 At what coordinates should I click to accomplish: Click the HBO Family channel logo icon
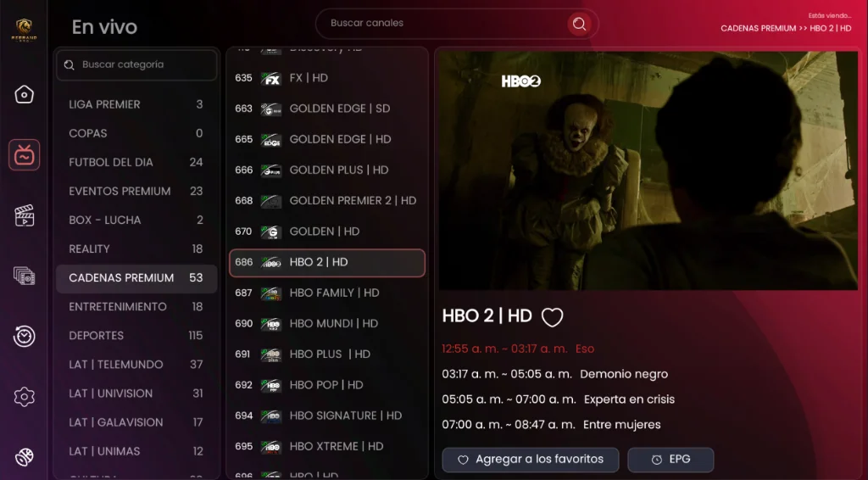click(x=271, y=293)
